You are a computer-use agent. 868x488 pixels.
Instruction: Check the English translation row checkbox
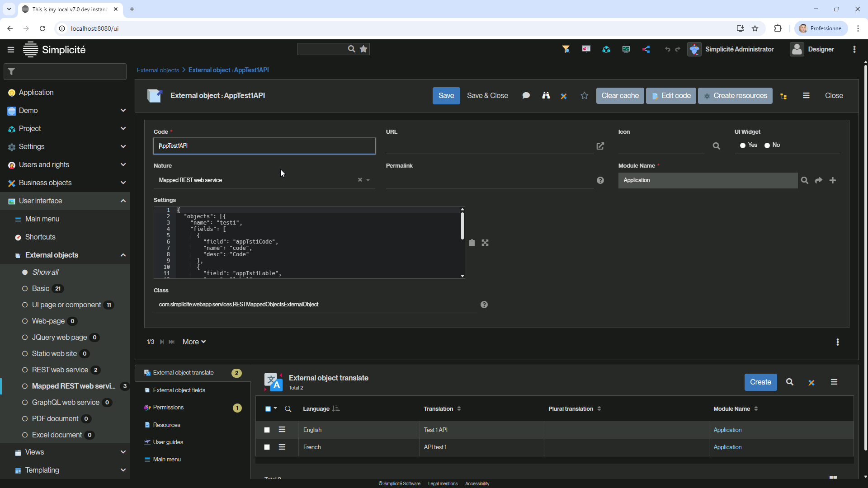click(267, 430)
